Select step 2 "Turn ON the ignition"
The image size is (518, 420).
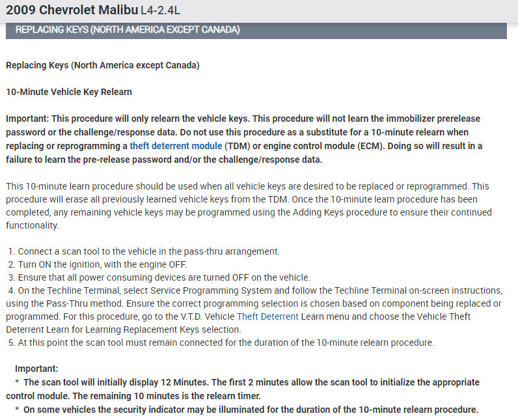[98, 264]
